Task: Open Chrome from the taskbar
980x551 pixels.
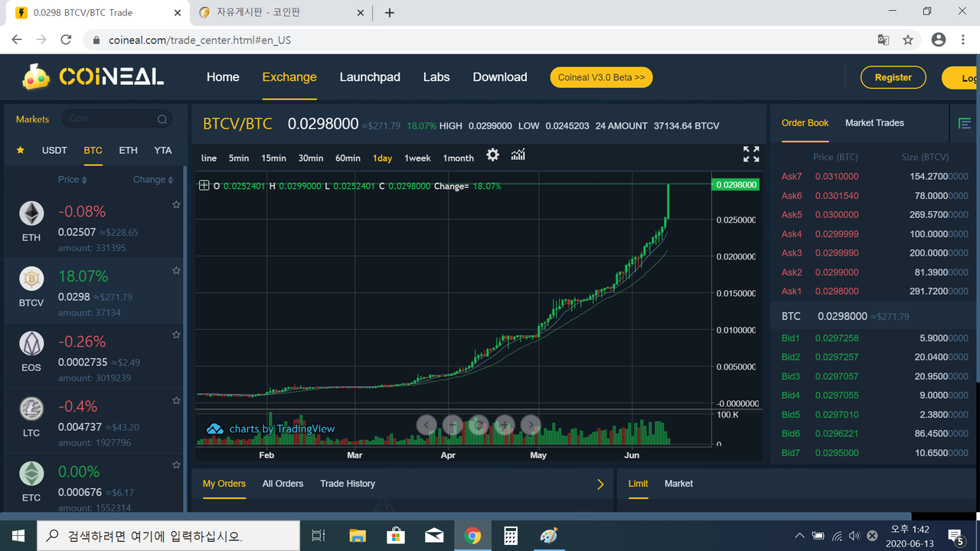Action: 472,536
